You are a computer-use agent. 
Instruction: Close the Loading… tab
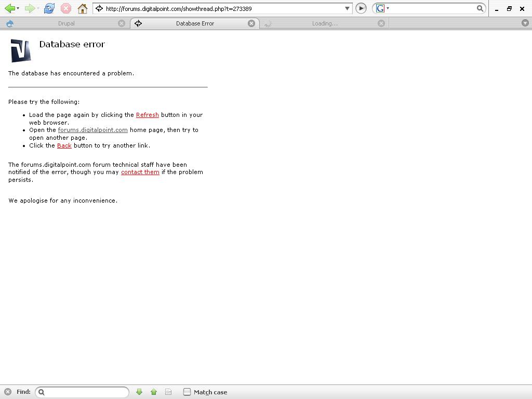(x=381, y=23)
